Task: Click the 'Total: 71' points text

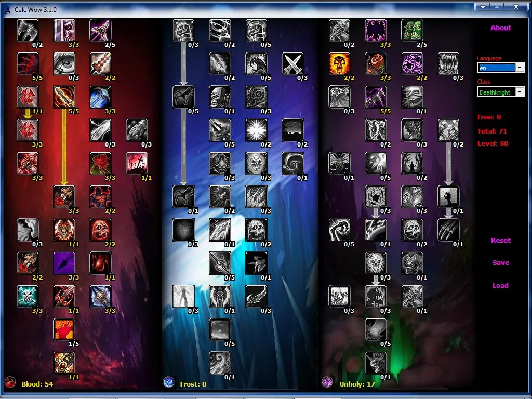Action: (x=492, y=131)
